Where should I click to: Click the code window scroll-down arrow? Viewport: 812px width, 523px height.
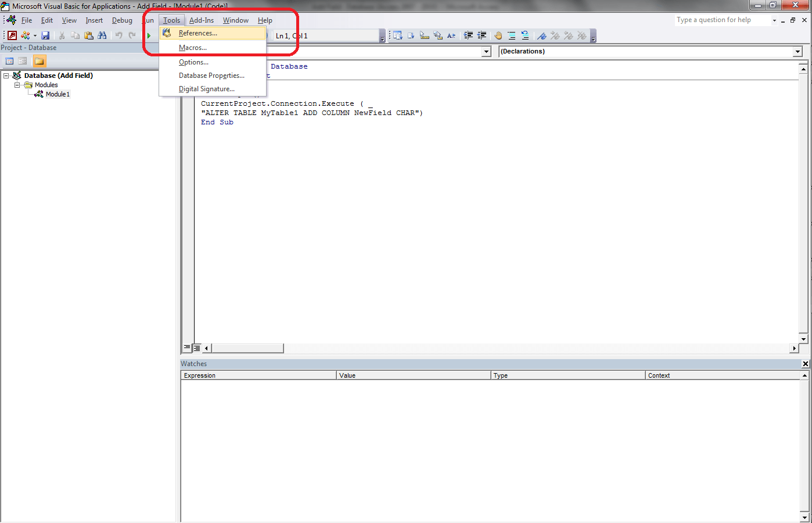804,339
